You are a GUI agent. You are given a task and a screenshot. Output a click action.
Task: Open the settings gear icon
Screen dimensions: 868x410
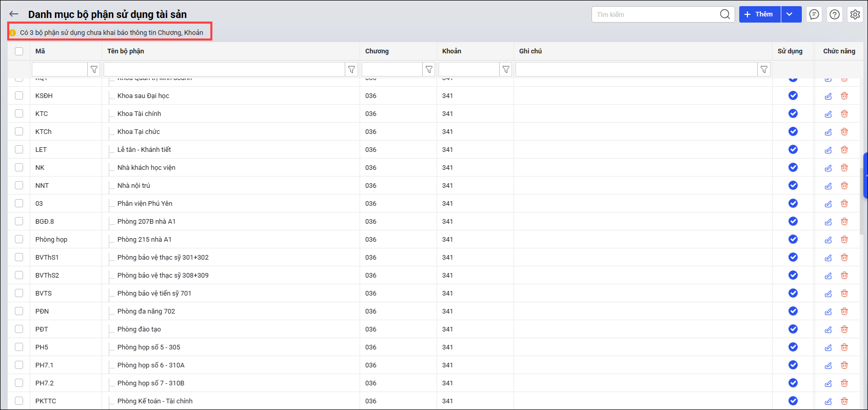point(855,14)
